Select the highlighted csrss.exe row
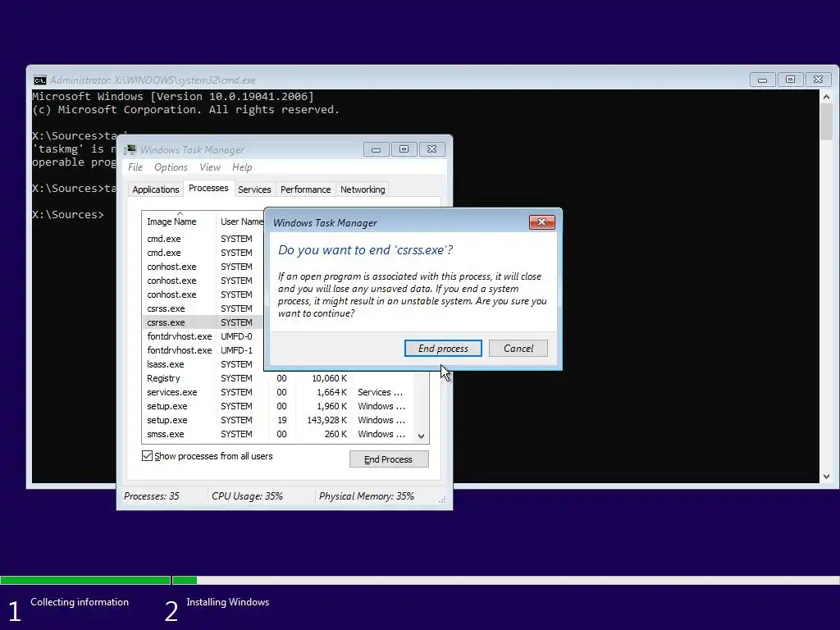This screenshot has width=840, height=630. [203, 322]
